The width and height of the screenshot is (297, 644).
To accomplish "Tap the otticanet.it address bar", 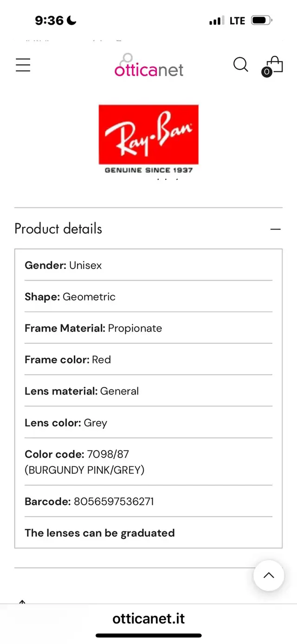I will click(148, 618).
